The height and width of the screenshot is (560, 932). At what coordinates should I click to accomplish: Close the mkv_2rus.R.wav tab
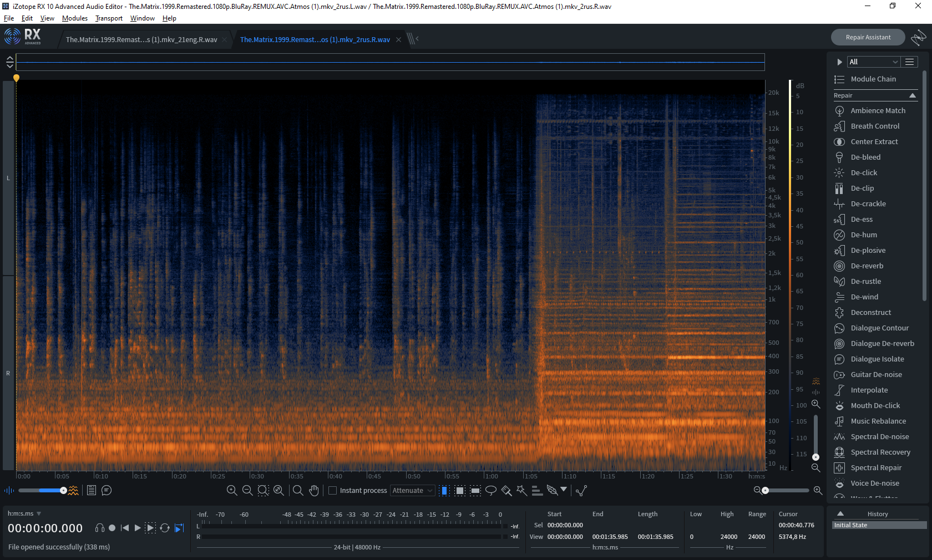point(398,40)
